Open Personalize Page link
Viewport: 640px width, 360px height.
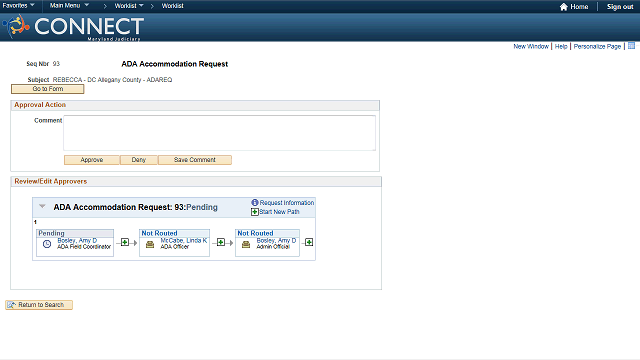[x=597, y=47]
